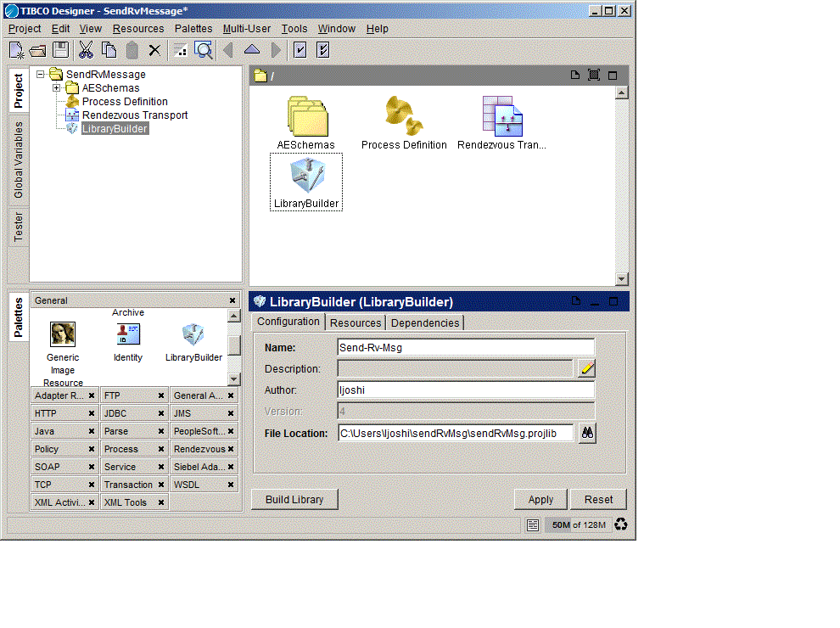
Task: Open the Project menu
Action: (25, 29)
